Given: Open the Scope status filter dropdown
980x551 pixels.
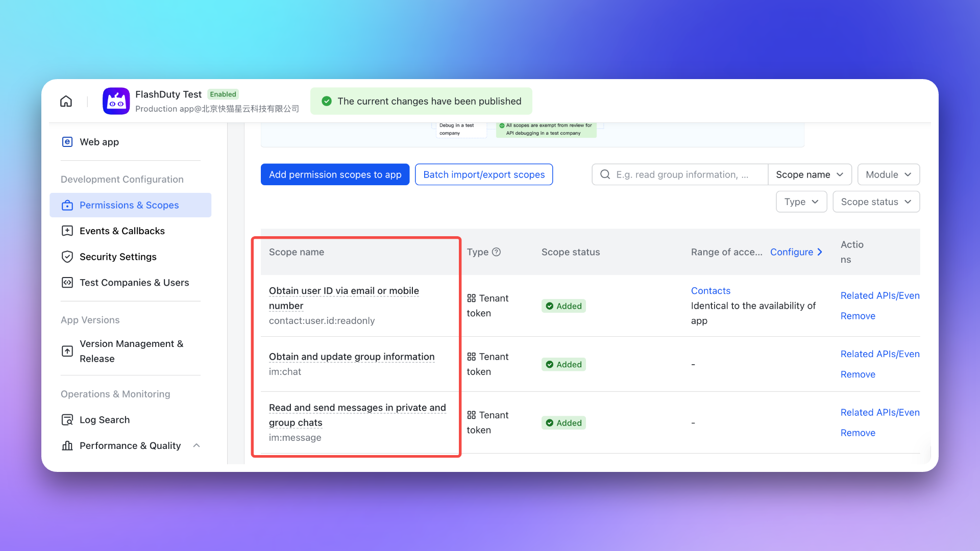Looking at the screenshot, I should click(x=875, y=202).
